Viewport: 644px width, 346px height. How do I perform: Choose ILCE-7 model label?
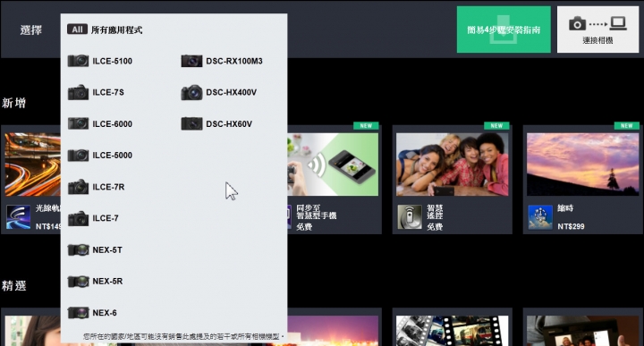tap(106, 218)
